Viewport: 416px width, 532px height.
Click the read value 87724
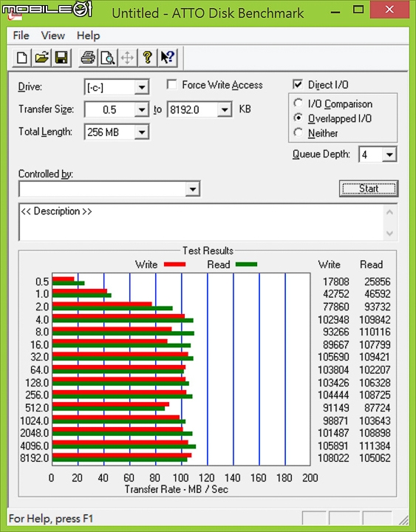coord(378,407)
